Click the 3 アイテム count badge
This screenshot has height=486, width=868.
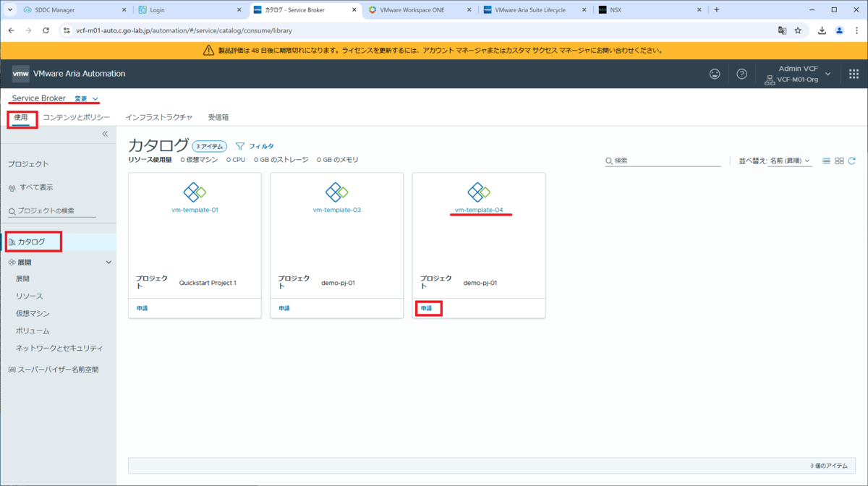[210, 146]
